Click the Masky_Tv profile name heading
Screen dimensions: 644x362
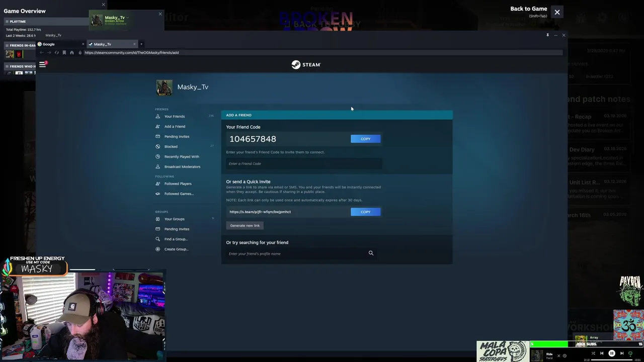click(193, 87)
